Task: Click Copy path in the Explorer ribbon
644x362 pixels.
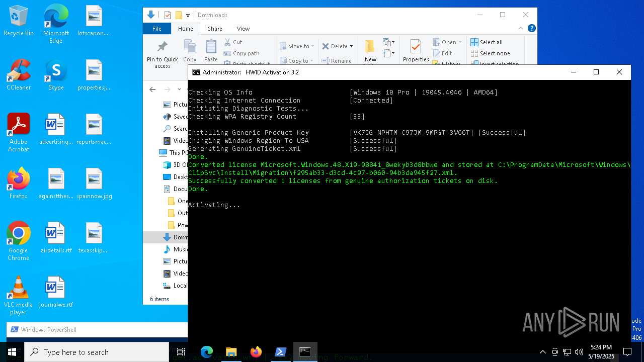Action: point(242,53)
